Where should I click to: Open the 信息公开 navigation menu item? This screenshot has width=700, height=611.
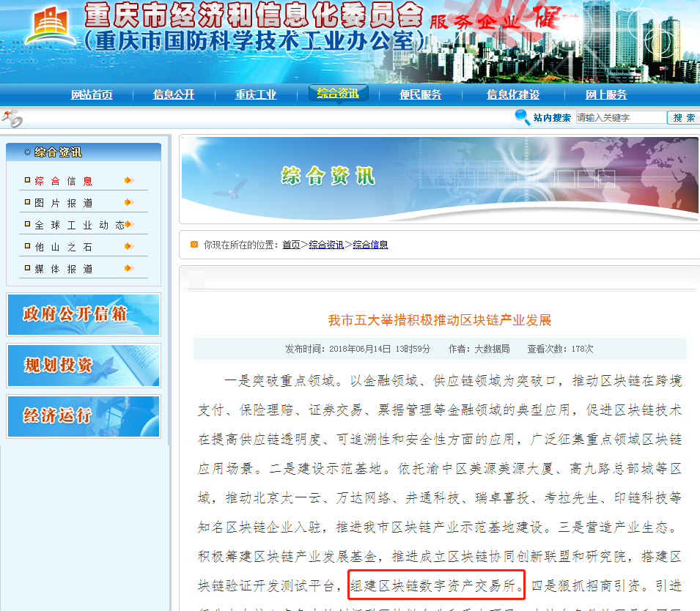(173, 94)
